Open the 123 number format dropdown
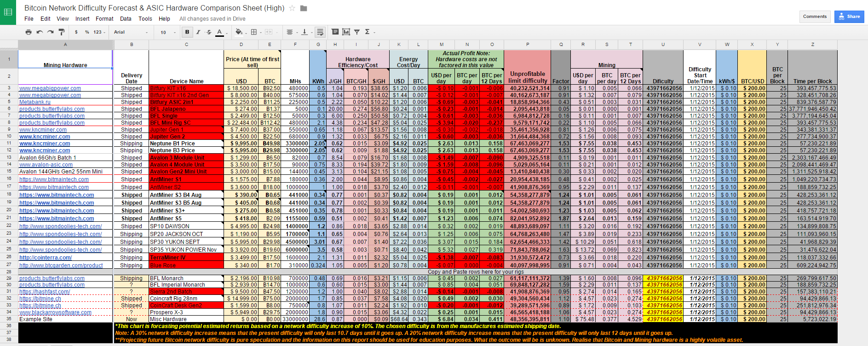The height and width of the screenshot is (346, 868). [99, 32]
